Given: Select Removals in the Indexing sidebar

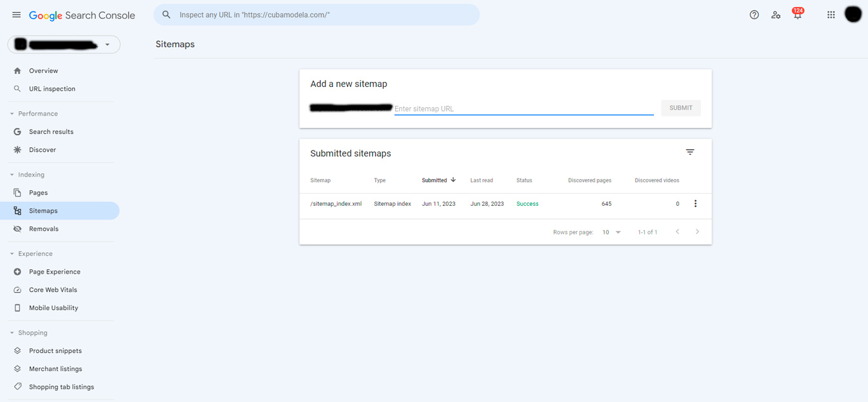Looking at the screenshot, I should [43, 229].
